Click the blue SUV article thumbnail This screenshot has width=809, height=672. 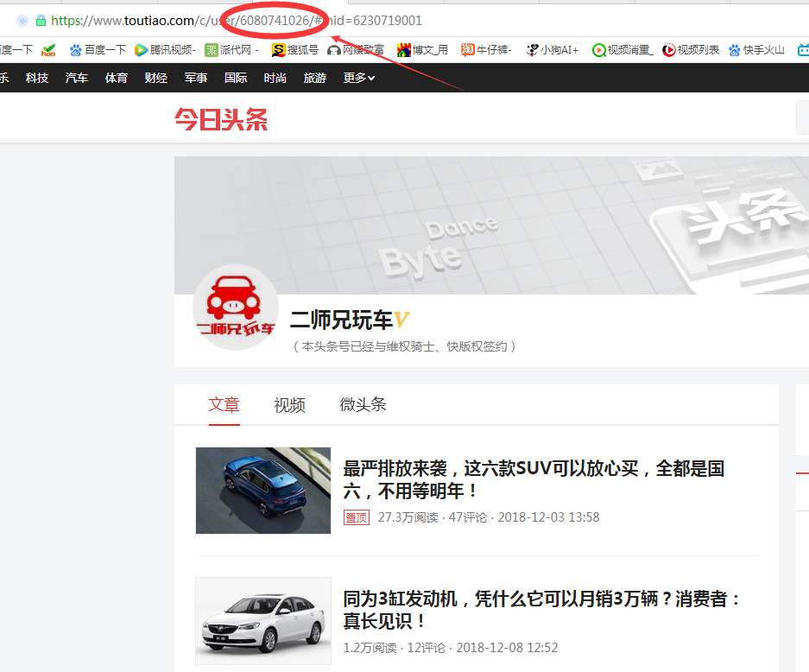(x=263, y=491)
